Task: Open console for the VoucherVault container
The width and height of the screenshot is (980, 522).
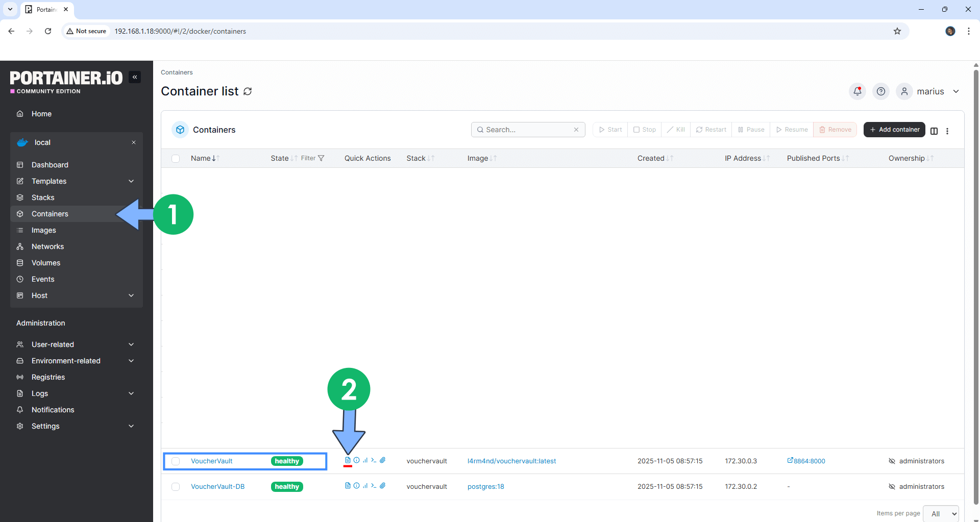Action: click(x=374, y=460)
